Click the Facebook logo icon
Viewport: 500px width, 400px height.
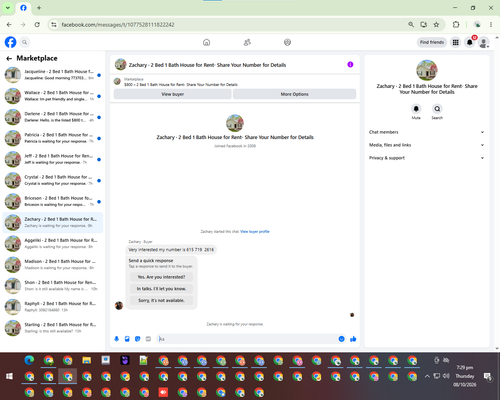10,42
